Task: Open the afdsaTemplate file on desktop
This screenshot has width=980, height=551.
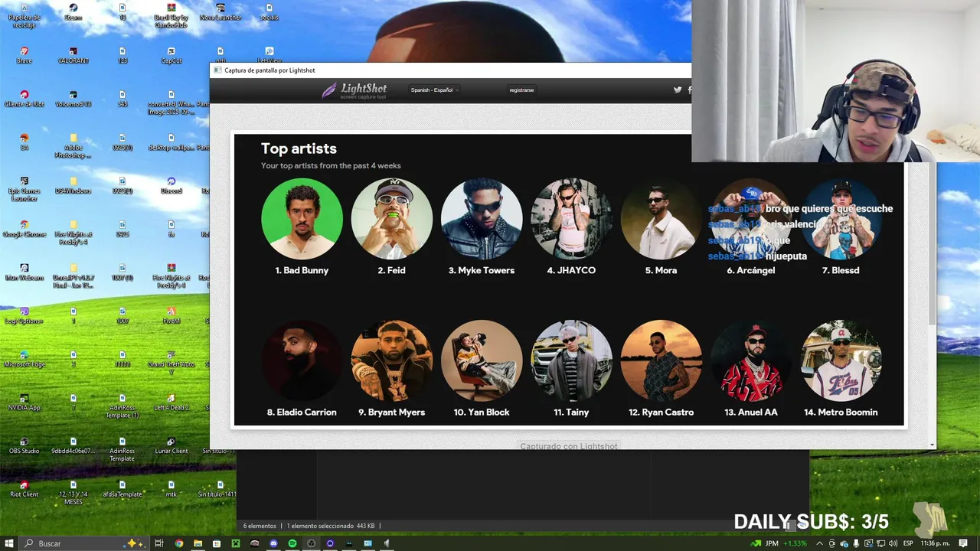Action: (122, 489)
